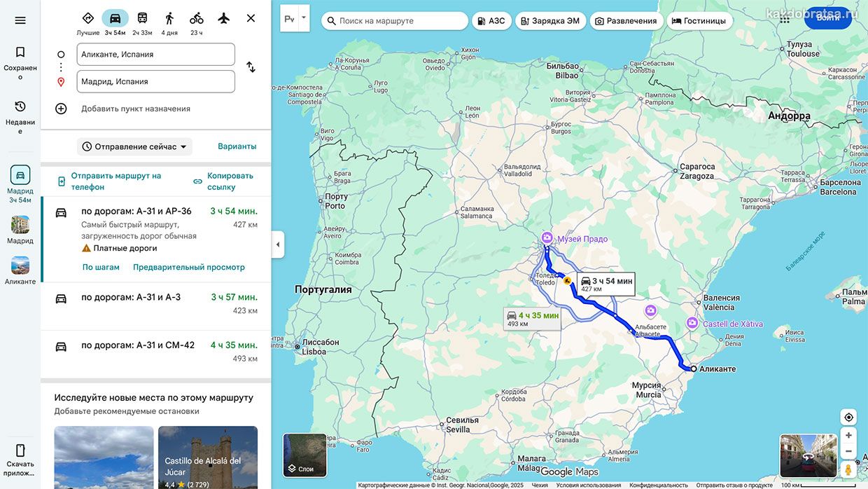868x489 pixels.
Task: Select the flights travel mode icon
Action: pos(223,18)
